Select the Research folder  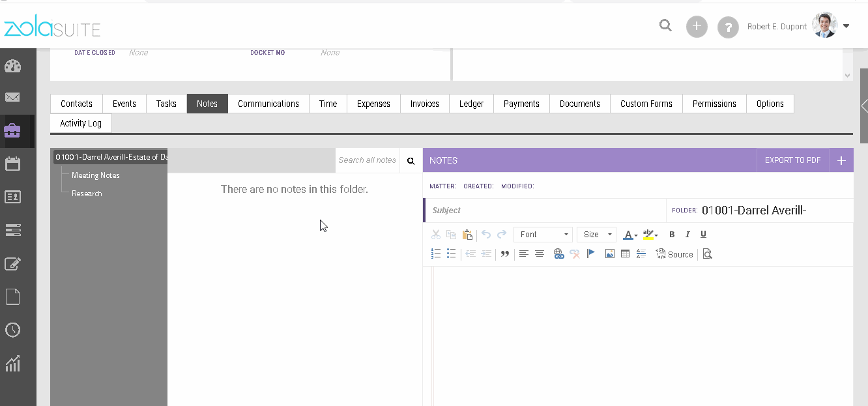pos(87,194)
